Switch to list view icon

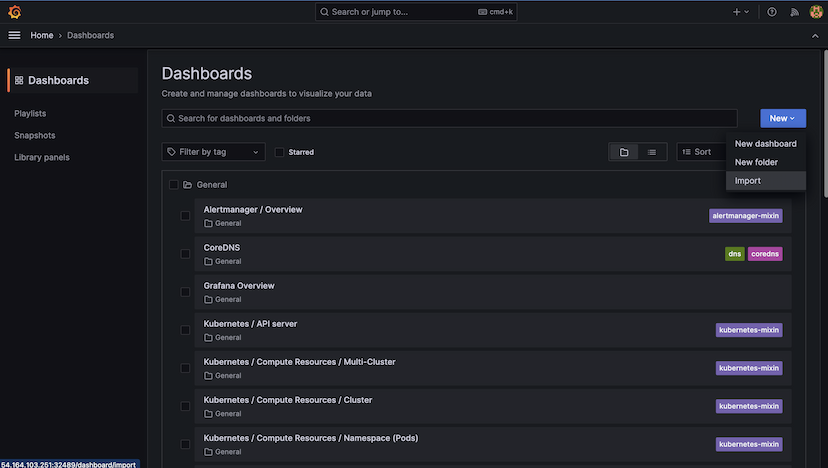point(652,152)
